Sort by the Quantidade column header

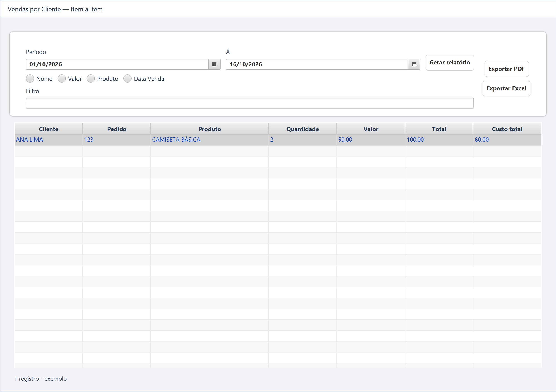pos(303,129)
